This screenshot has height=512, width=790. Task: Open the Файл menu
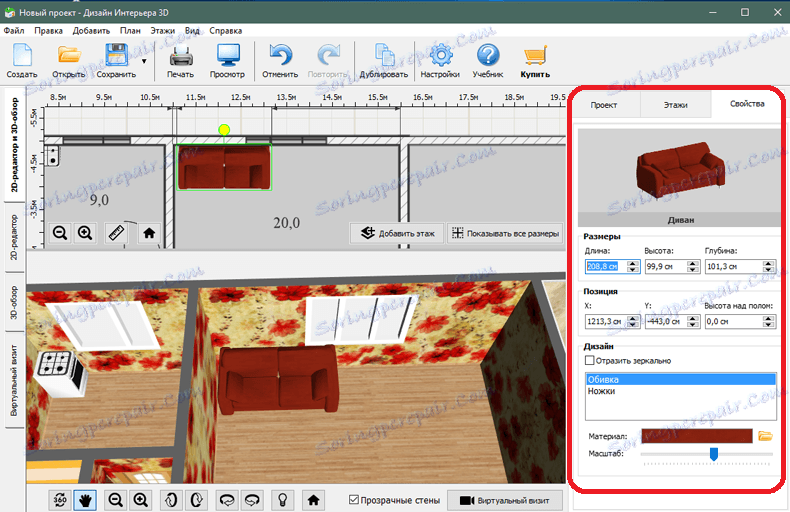click(14, 31)
